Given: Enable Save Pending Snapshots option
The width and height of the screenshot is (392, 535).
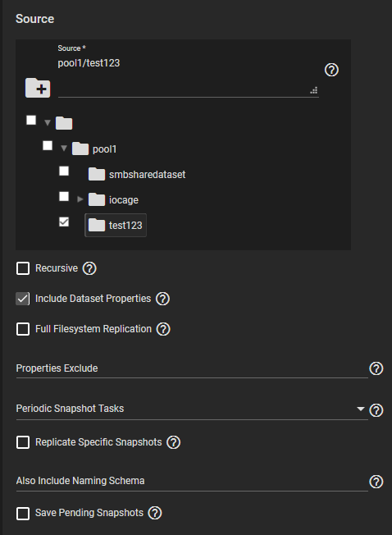Looking at the screenshot, I should point(23,513).
